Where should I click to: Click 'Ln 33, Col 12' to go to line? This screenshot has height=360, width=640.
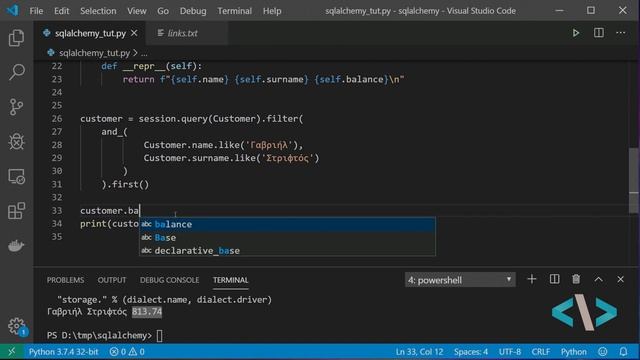pyautogui.click(x=419, y=351)
